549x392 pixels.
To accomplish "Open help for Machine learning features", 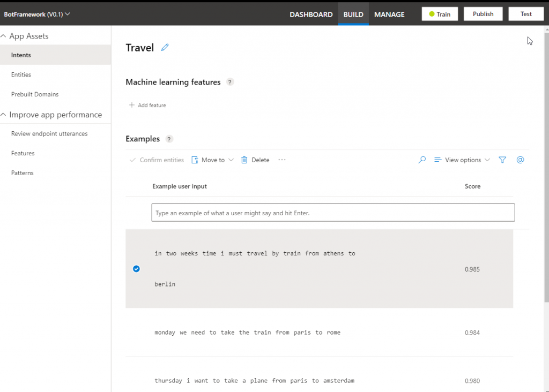I will [229, 82].
